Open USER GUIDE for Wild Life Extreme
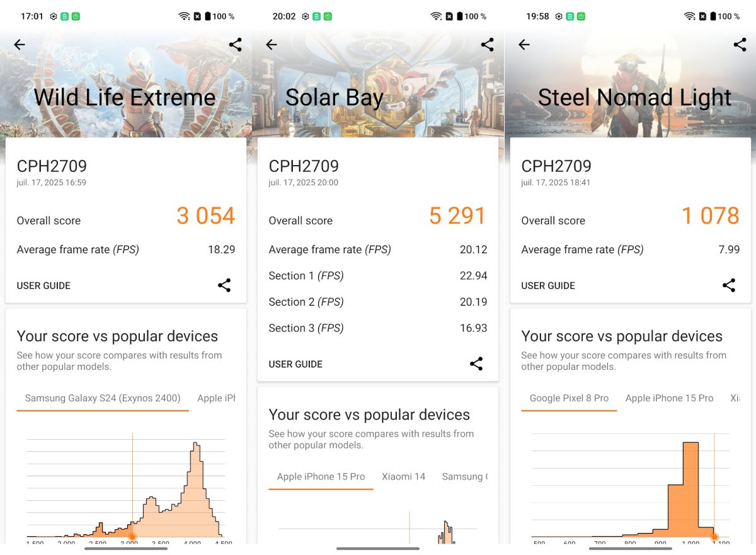This screenshot has width=756, height=555. point(43,285)
